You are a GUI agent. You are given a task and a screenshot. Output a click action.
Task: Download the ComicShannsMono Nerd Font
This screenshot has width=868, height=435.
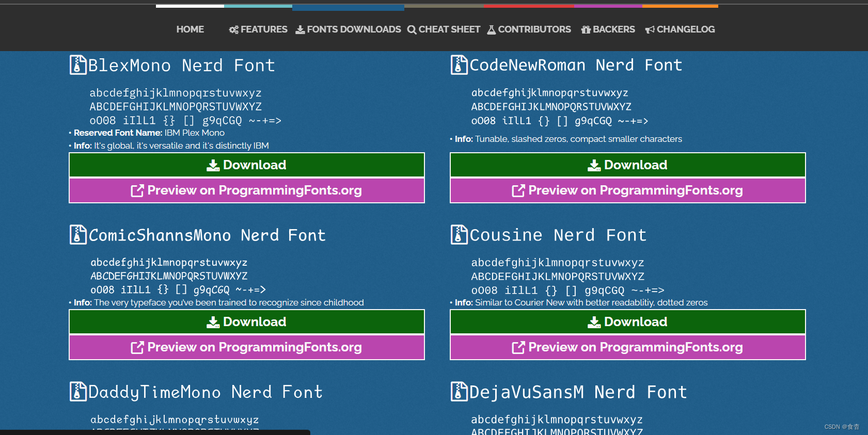[x=247, y=322]
